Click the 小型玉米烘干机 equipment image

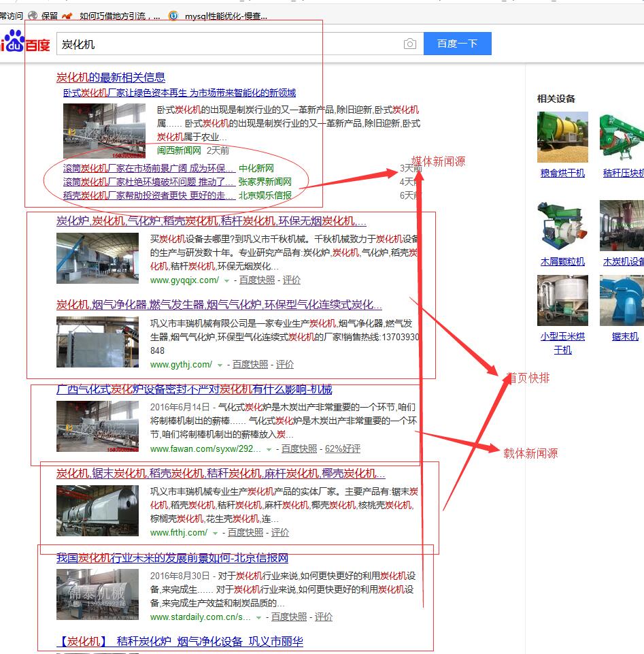coord(562,300)
